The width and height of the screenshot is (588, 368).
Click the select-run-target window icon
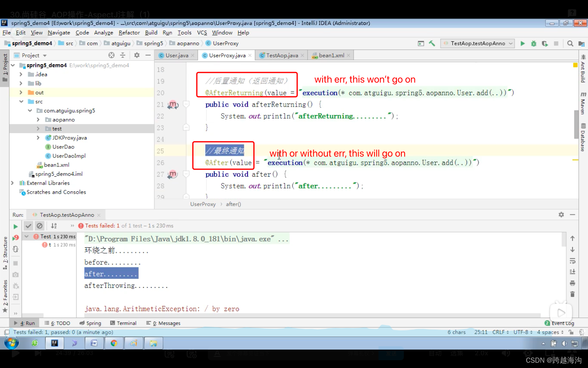tap(421, 43)
